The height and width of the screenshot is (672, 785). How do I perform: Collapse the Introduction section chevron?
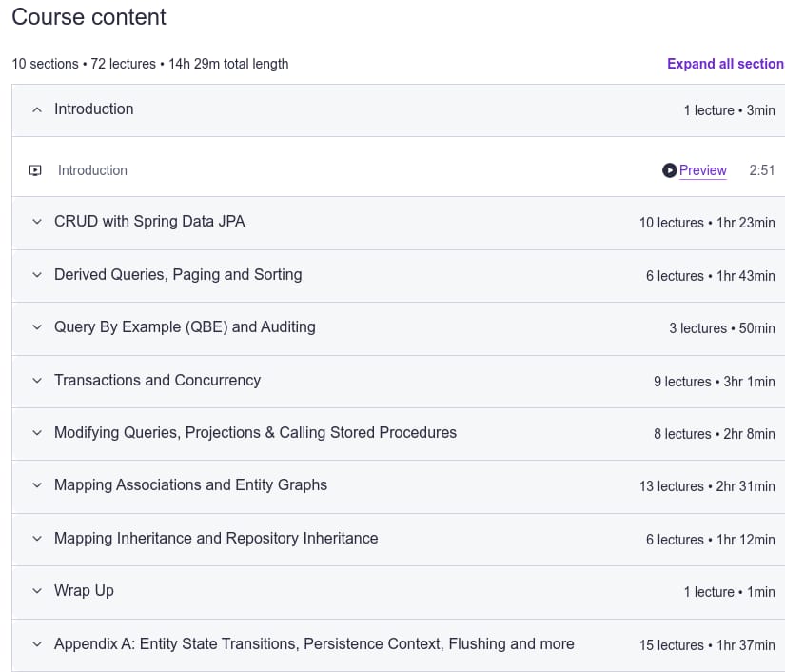point(37,109)
